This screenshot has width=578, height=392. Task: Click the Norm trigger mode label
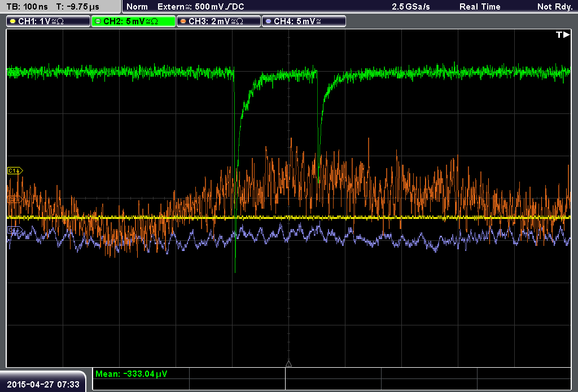[137, 7]
